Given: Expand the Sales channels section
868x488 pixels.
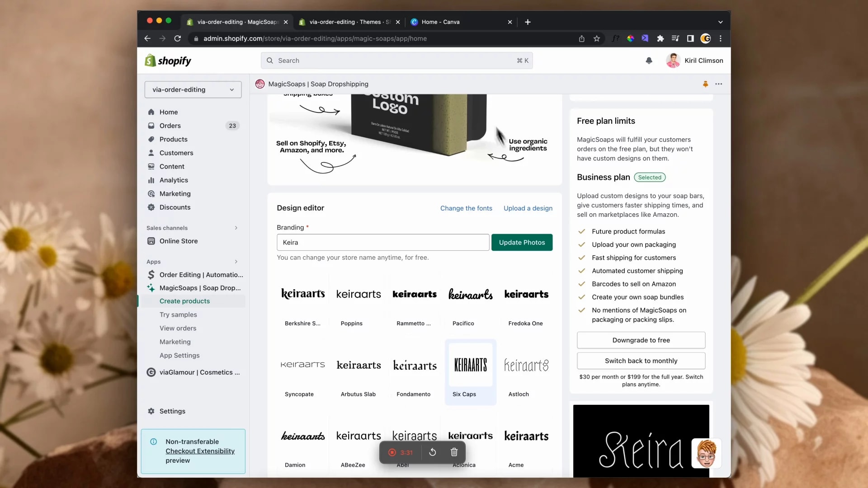Looking at the screenshot, I should pos(236,228).
